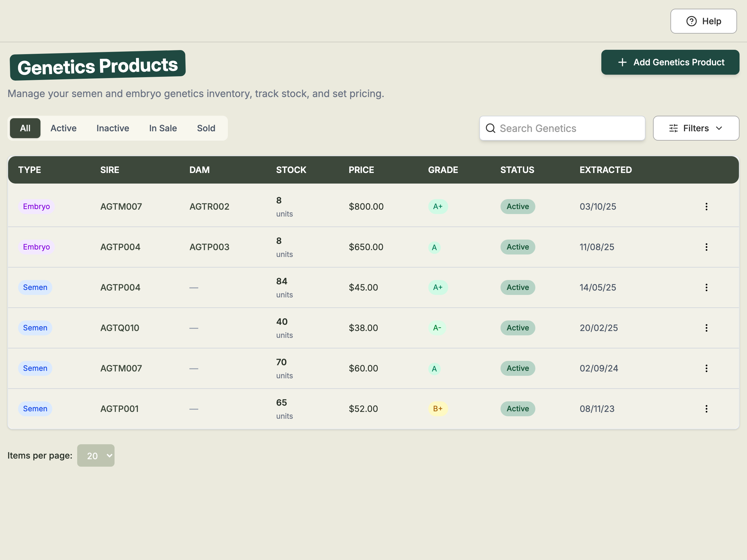Click the extracted date 02/09/24

coord(599,368)
